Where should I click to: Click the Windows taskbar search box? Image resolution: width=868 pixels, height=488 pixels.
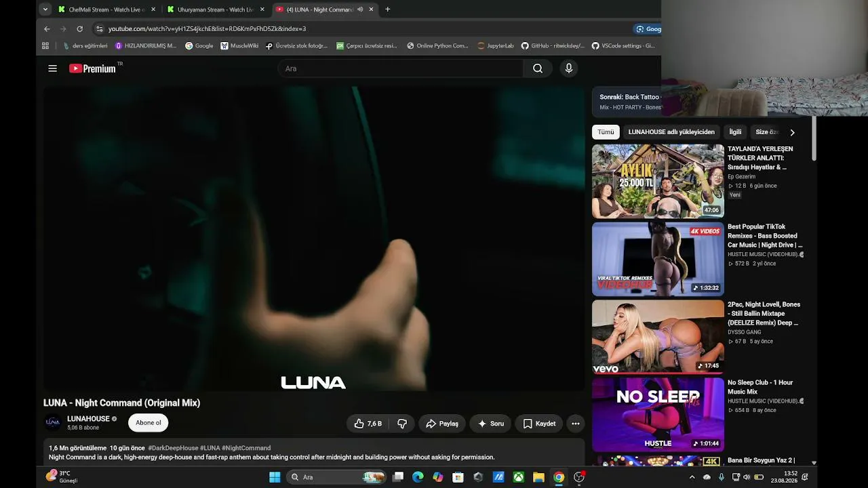coord(337,477)
